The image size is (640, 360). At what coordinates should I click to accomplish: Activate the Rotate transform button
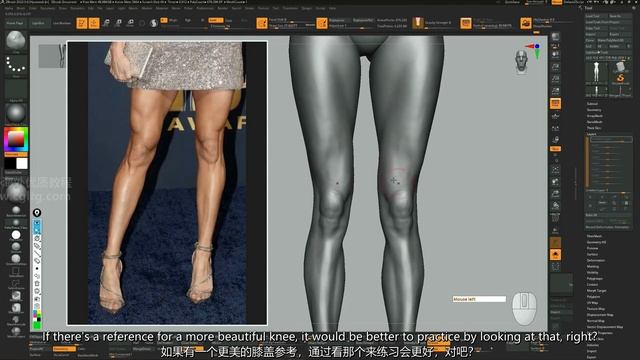tap(131, 23)
